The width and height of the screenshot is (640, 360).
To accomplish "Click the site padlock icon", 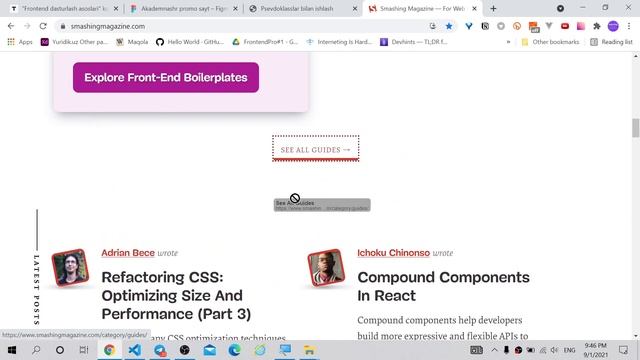I will point(62,26).
